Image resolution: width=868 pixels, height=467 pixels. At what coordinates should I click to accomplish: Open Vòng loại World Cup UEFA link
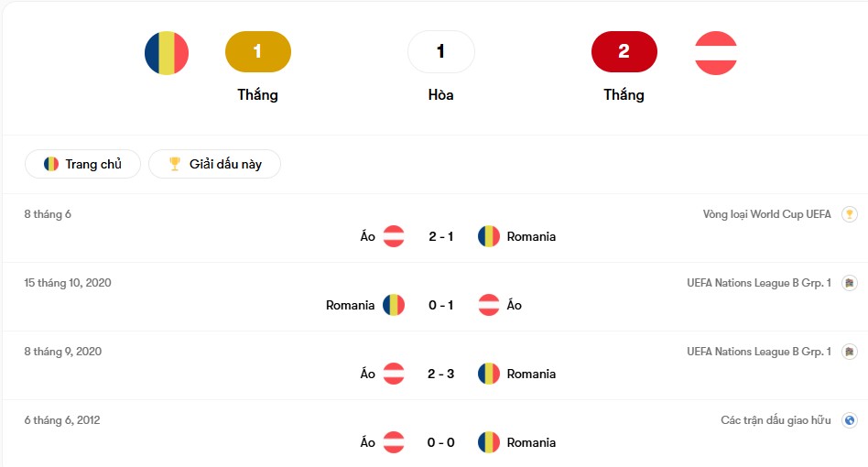pyautogui.click(x=766, y=214)
